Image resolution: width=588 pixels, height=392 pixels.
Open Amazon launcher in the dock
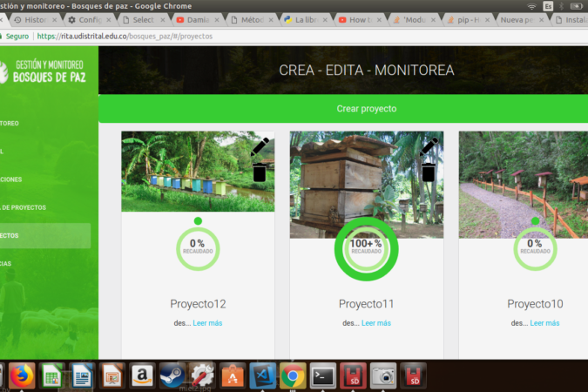click(x=142, y=375)
